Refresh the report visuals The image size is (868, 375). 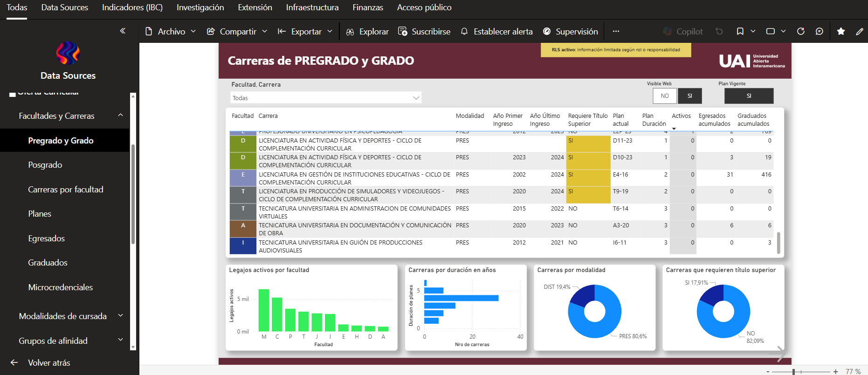click(801, 31)
